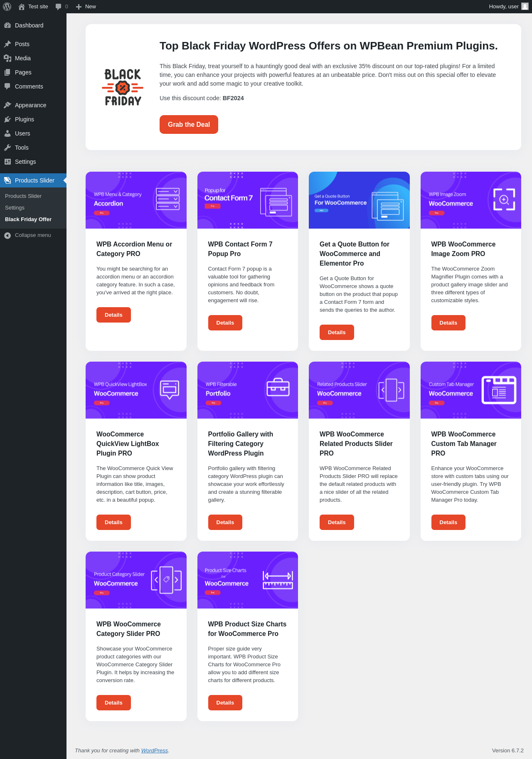532x759 pixels.
Task: Open Details for Portfolio Gallery plugin
Action: pos(225,522)
